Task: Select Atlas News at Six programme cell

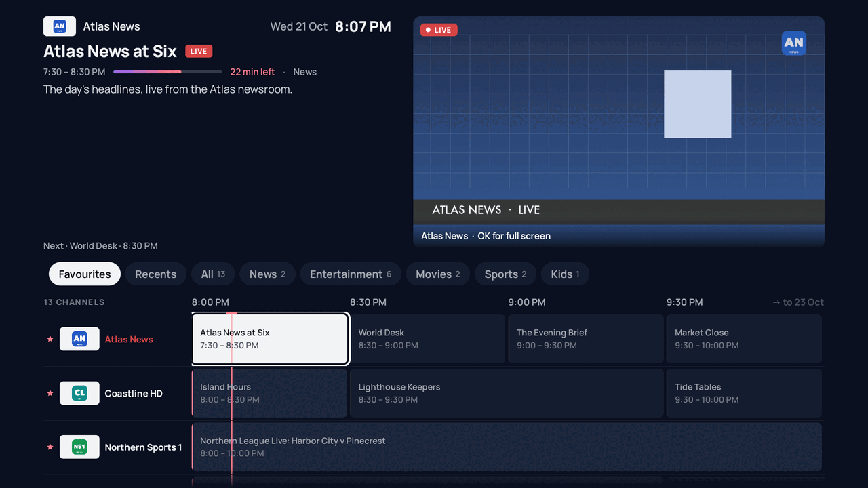Action: tap(270, 339)
